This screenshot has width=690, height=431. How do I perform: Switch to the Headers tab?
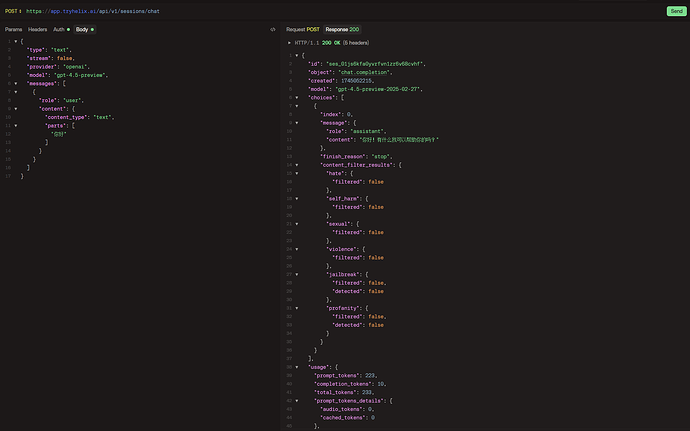coord(37,29)
